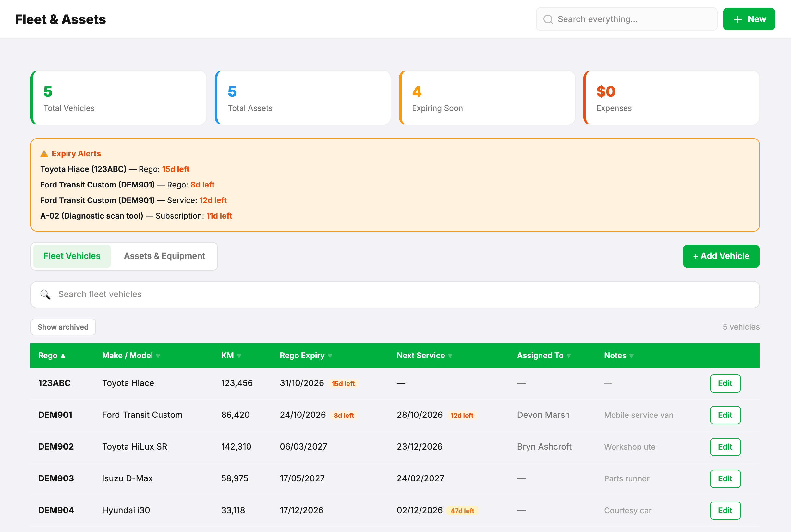Edit the DEM901 Ford Transit Custom
Screen dimensions: 791x532
725,415
